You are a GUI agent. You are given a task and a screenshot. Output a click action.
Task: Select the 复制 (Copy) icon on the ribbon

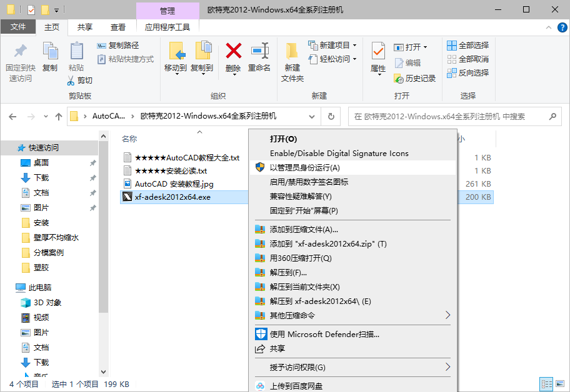point(50,59)
